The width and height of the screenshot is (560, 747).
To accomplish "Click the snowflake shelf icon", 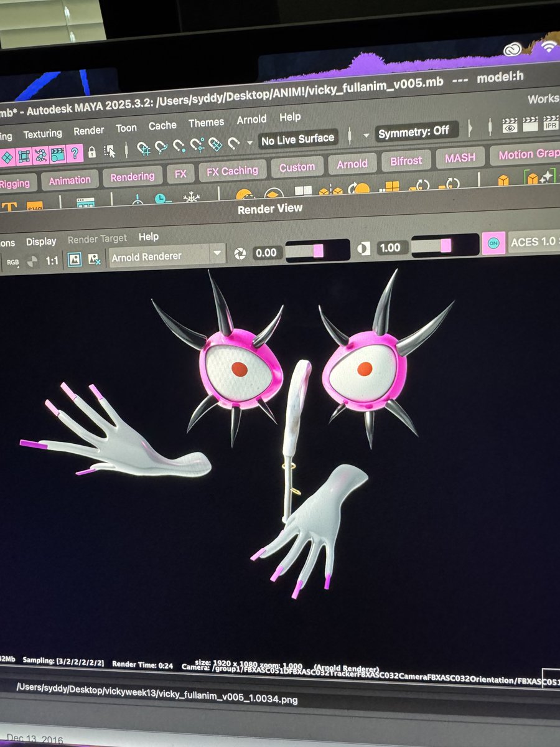I will click(x=191, y=198).
